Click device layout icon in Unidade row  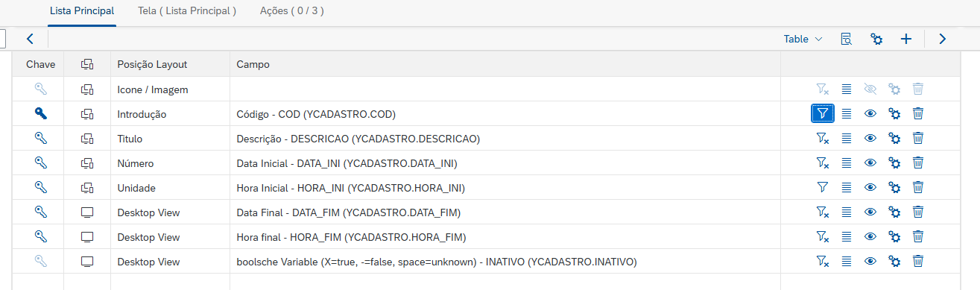tap(87, 188)
